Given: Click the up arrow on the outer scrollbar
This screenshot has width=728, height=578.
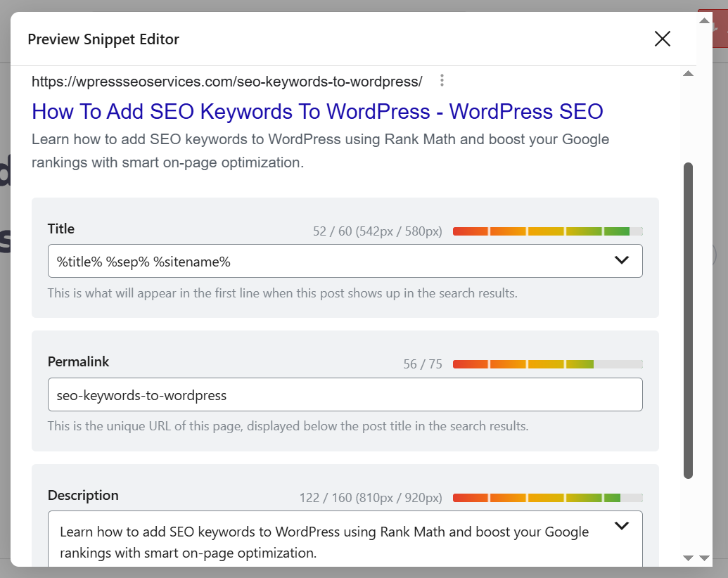Looking at the screenshot, I should coord(704,21).
